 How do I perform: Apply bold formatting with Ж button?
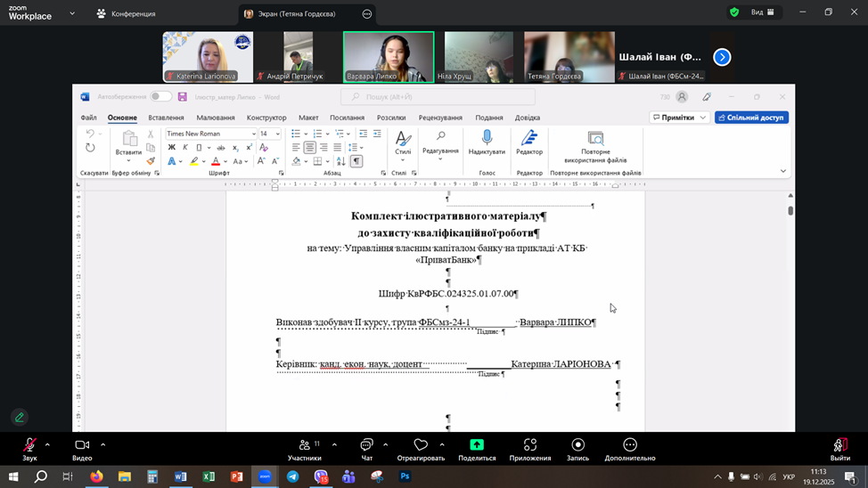click(x=171, y=148)
